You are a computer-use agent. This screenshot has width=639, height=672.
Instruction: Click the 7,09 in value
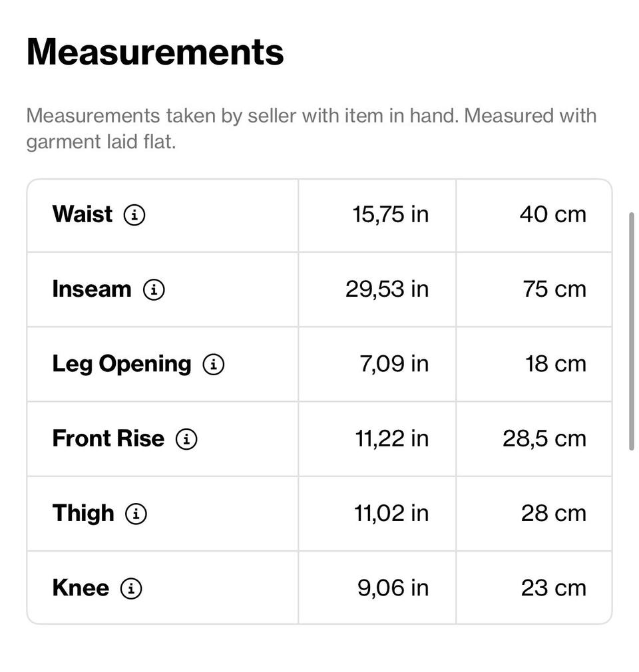coord(394,364)
